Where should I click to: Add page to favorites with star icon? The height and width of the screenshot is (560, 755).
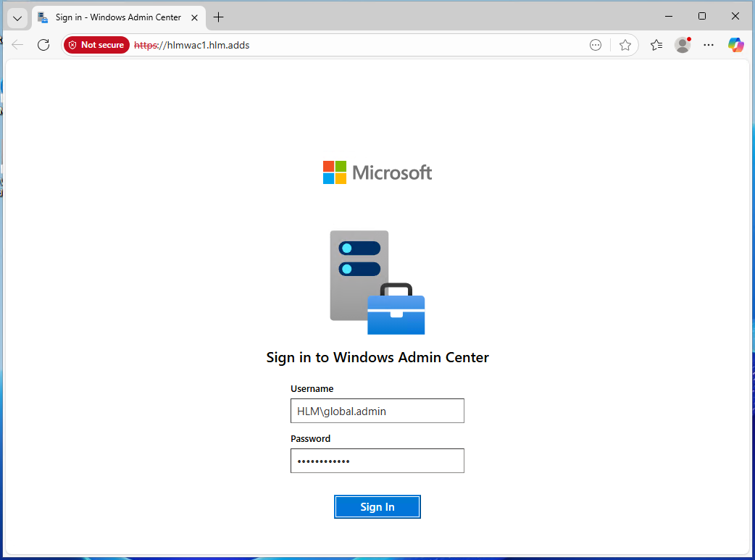tap(625, 45)
